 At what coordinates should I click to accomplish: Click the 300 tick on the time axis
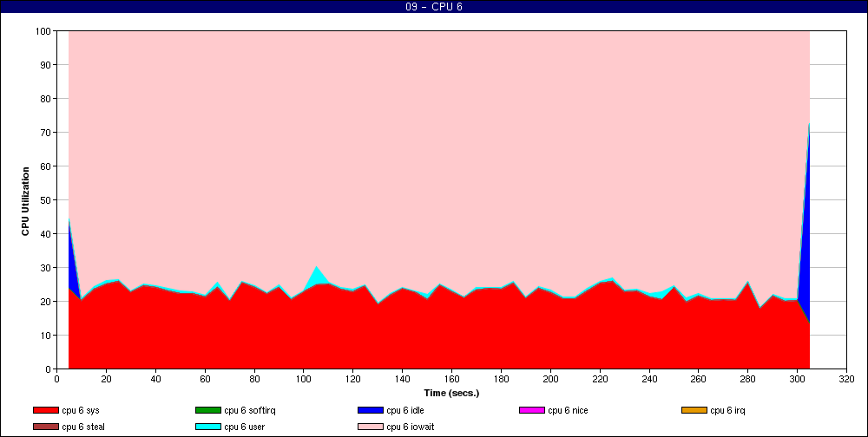click(x=797, y=379)
